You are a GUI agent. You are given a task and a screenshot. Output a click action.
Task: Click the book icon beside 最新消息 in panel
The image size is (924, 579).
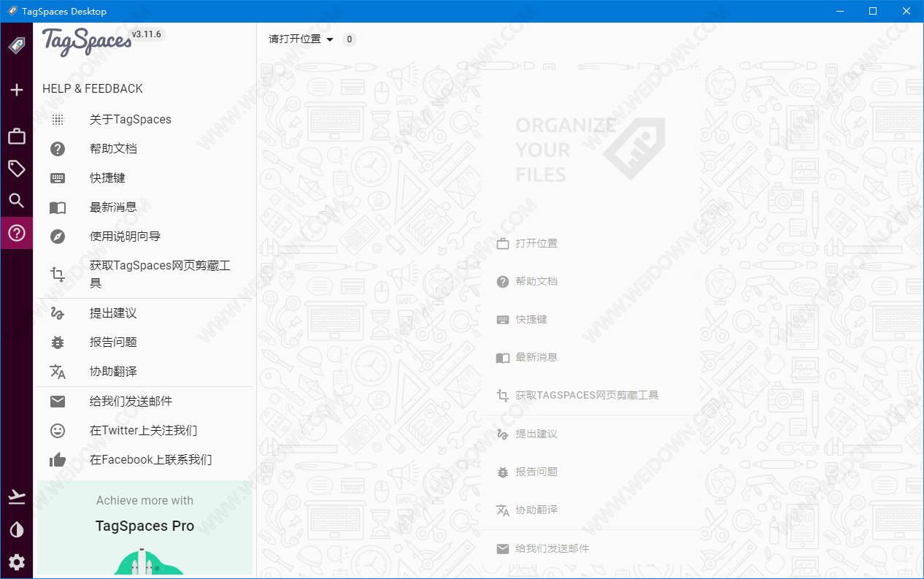click(x=58, y=207)
